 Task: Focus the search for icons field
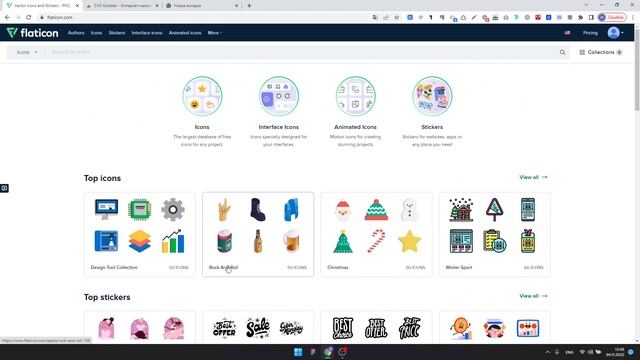(x=302, y=52)
